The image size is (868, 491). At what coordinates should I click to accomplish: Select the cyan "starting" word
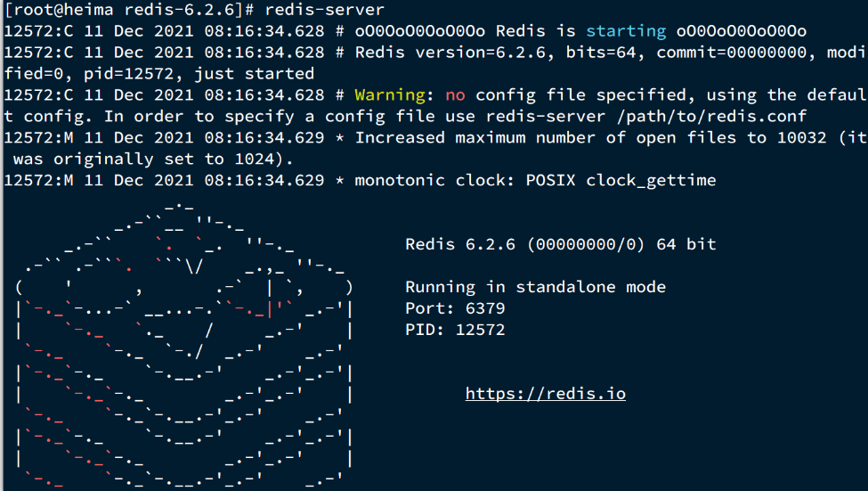pos(625,31)
